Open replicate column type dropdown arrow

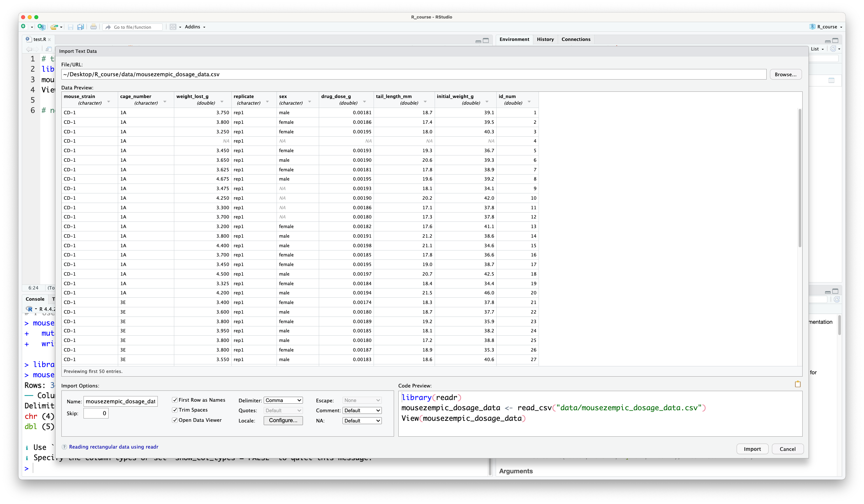point(267,102)
